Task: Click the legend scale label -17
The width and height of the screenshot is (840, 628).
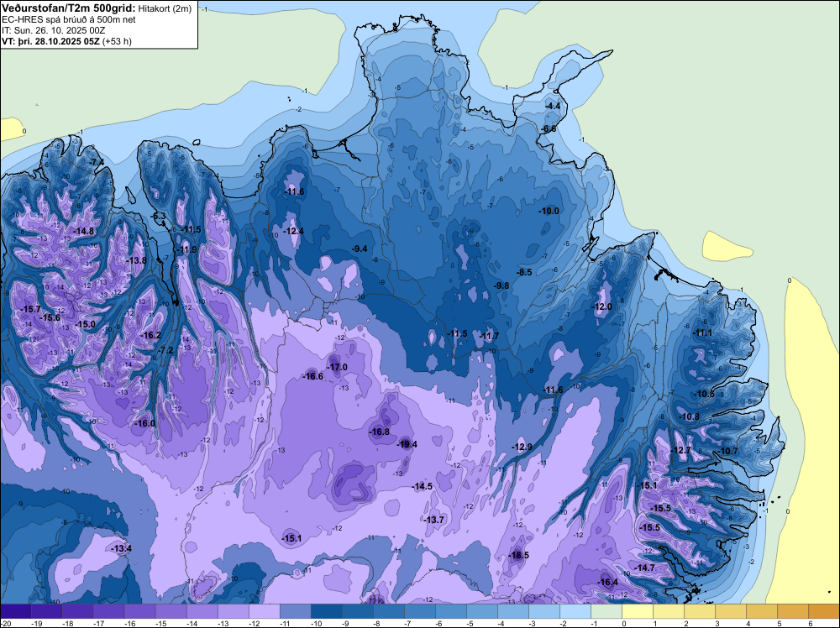Action: (x=98, y=623)
